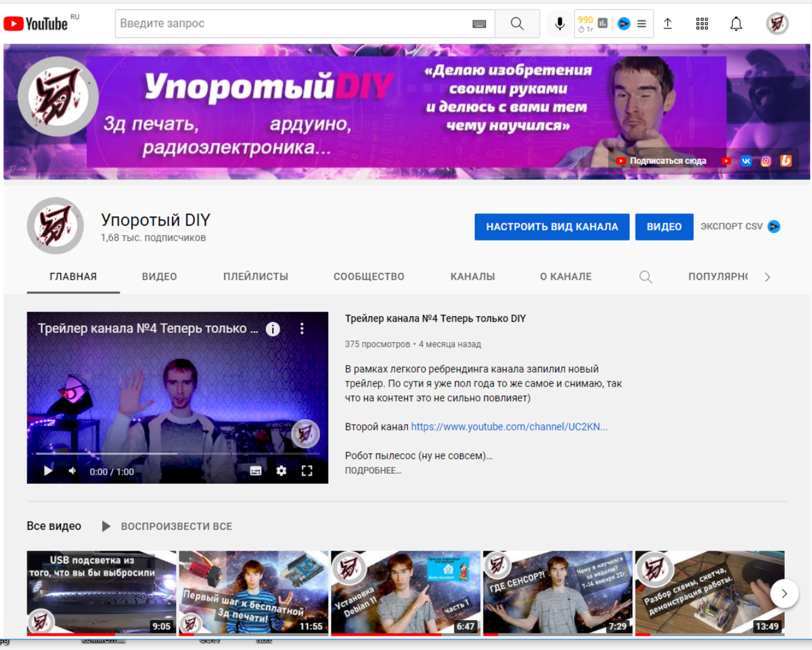Open Установка Debian 11 video thumbnail
812x650 pixels.
point(405,592)
